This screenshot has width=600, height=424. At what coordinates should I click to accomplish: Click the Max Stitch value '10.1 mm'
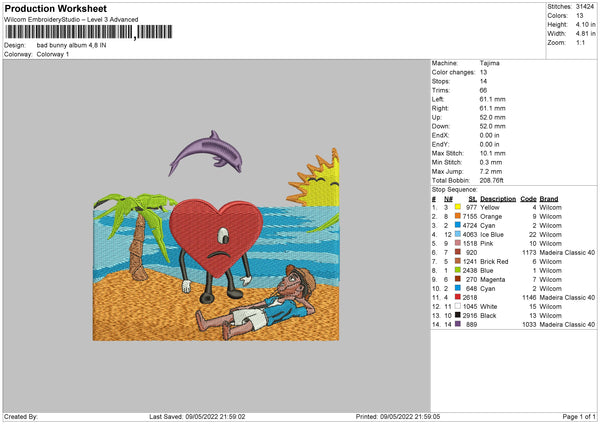pos(492,153)
